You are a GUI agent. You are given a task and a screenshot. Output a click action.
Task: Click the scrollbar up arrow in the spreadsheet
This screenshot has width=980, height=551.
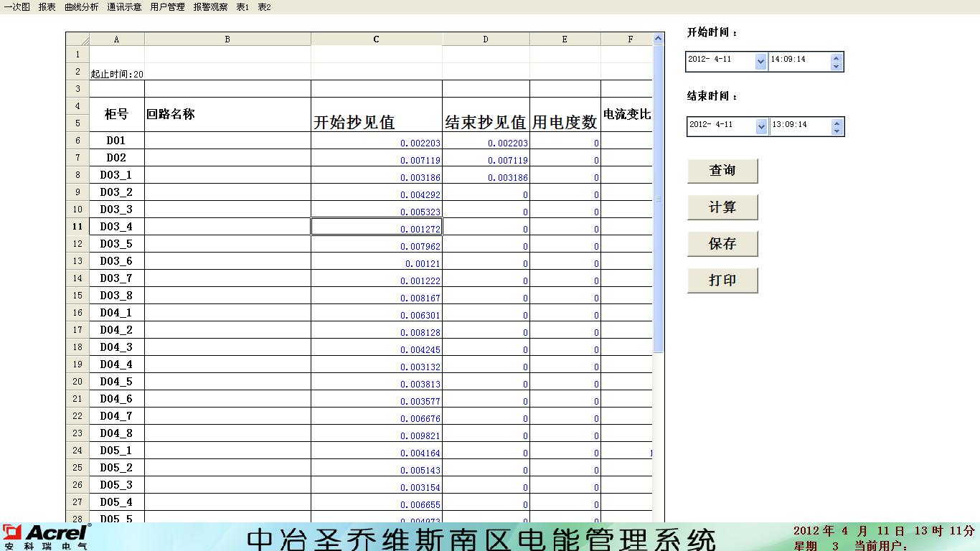coord(659,39)
